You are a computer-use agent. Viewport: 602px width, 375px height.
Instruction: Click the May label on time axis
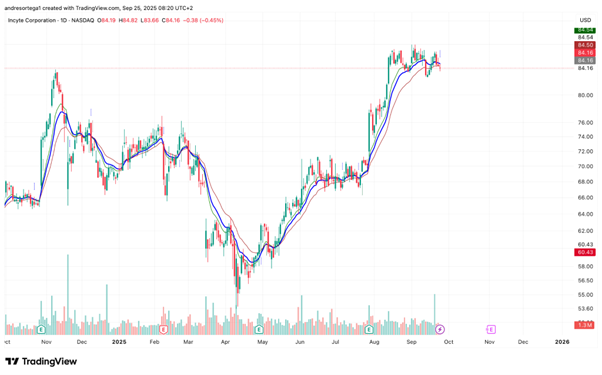pyautogui.click(x=263, y=342)
